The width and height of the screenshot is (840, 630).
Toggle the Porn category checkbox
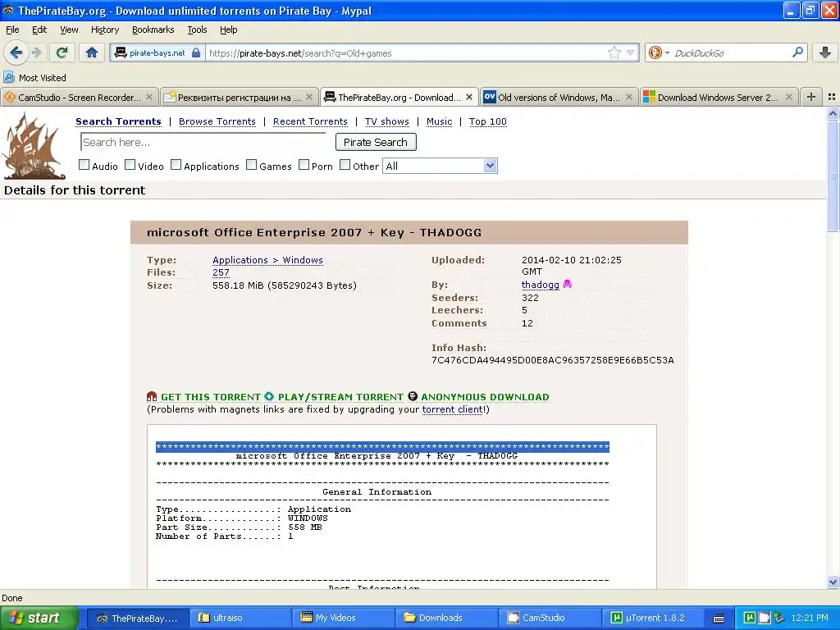tap(304, 164)
